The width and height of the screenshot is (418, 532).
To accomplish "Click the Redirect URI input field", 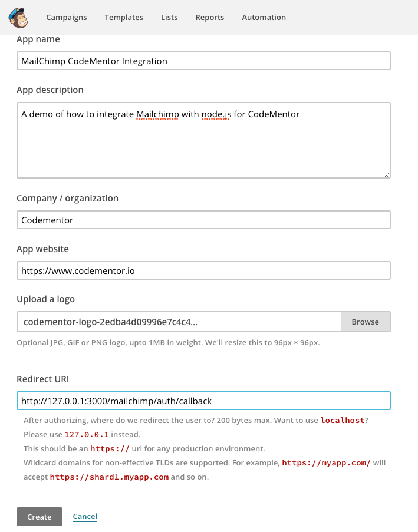I will pyautogui.click(x=203, y=401).
